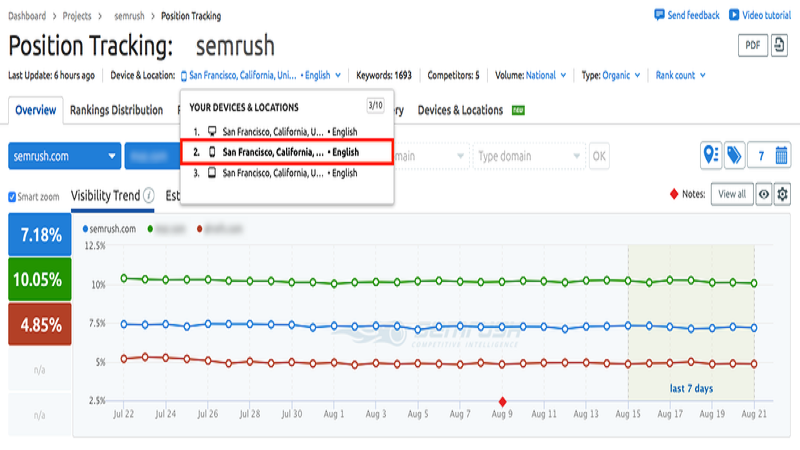Select third tablet San Francisco location entry

pyautogui.click(x=287, y=173)
